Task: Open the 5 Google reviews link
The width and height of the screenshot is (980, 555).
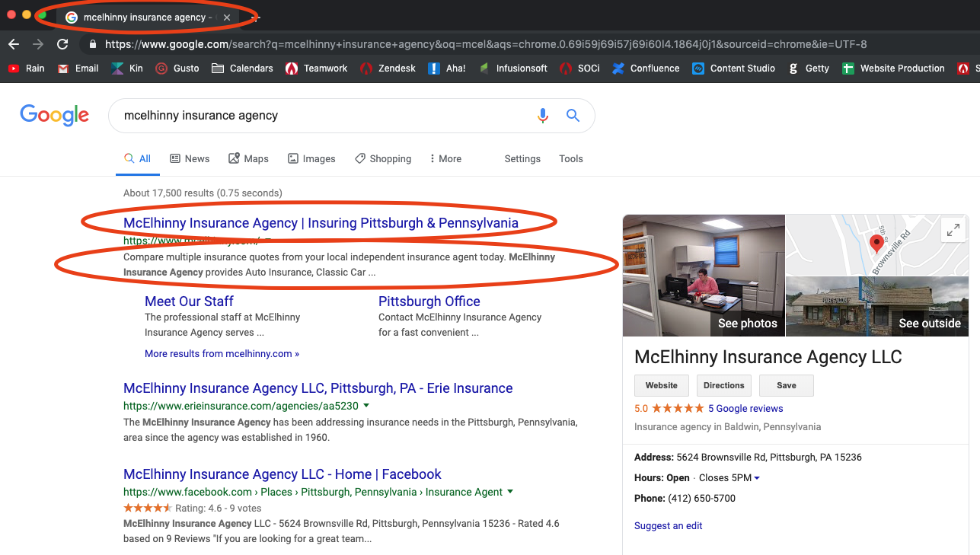Action: (x=745, y=409)
